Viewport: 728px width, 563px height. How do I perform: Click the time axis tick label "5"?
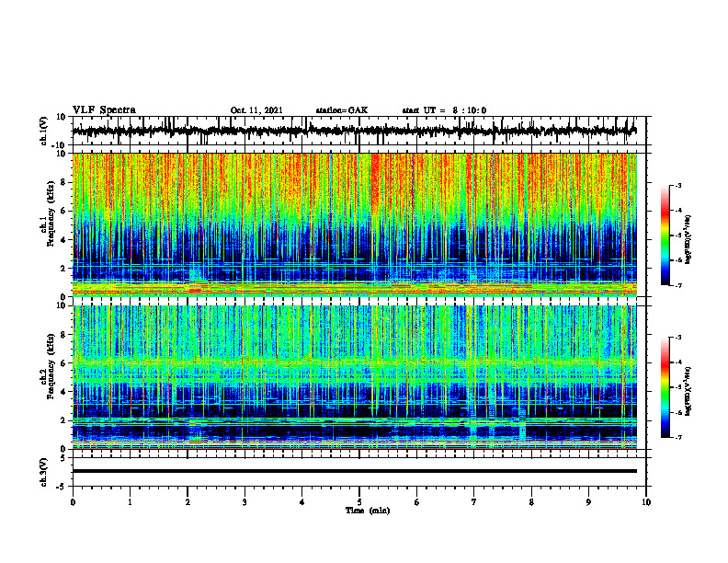[x=359, y=502]
